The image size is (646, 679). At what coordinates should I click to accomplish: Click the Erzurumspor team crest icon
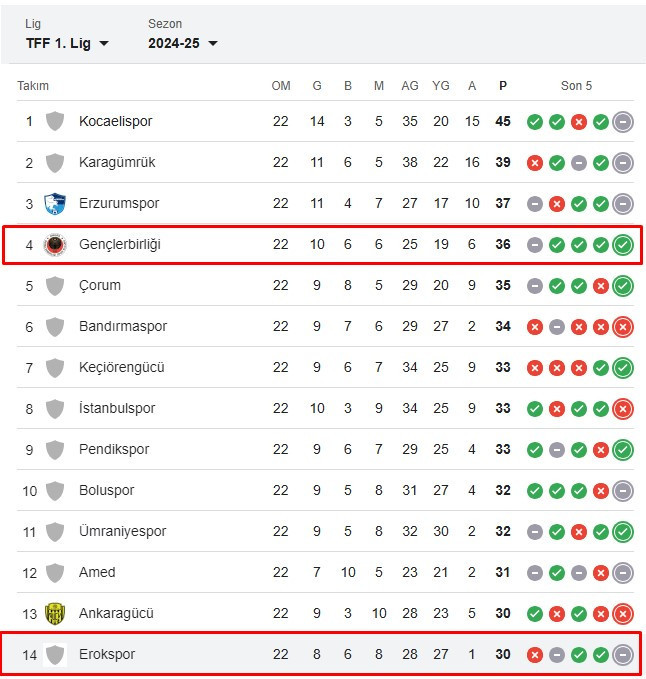pos(55,204)
